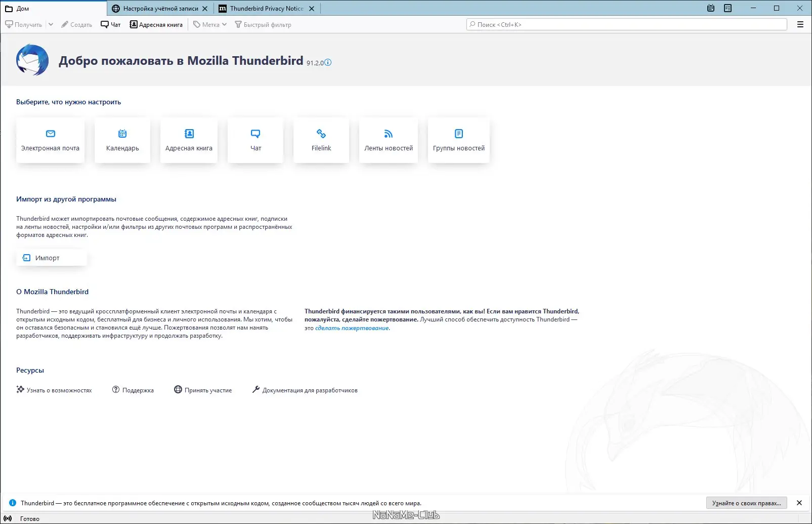Set up a Календарь calendar
The width and height of the screenshot is (812, 524).
pos(122,140)
